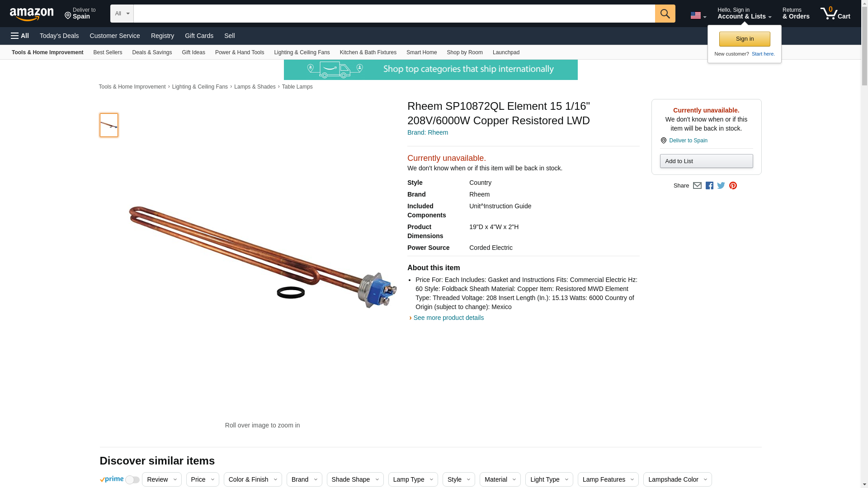Focus the Amazon search input field
This screenshot has width=868, height=488.
394,14
